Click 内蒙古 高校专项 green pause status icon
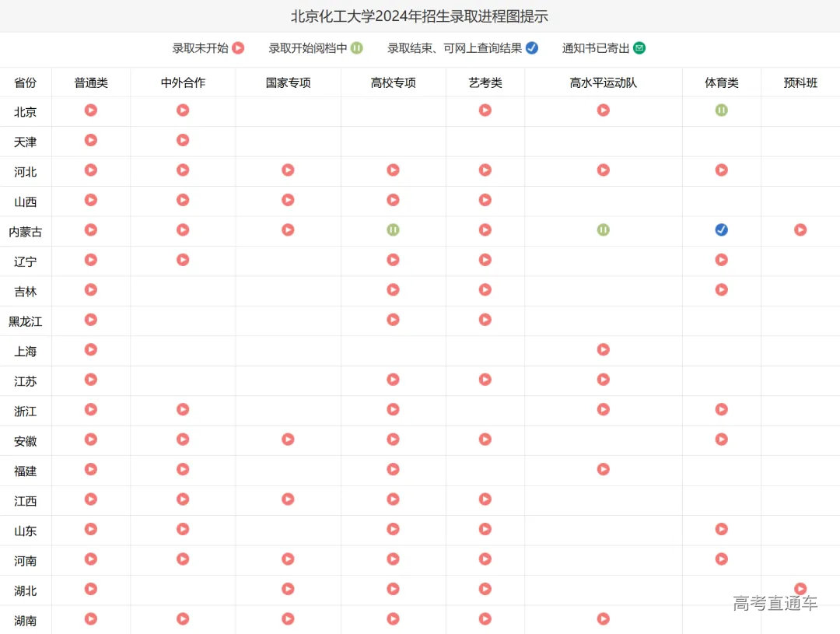 coord(393,229)
